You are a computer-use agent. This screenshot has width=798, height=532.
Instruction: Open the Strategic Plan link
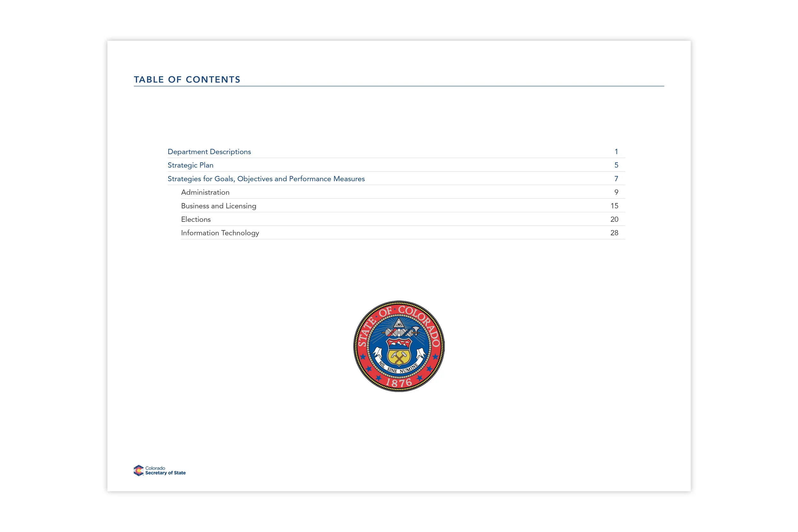click(190, 165)
